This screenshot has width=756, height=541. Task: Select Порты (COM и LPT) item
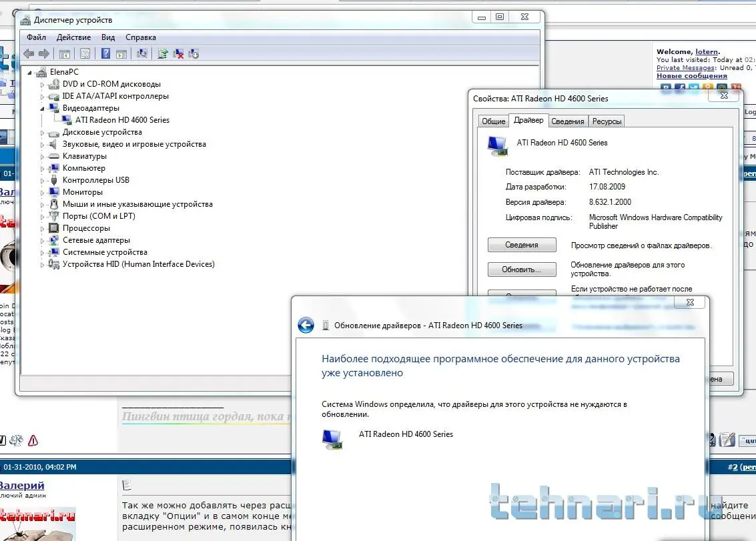(x=99, y=216)
